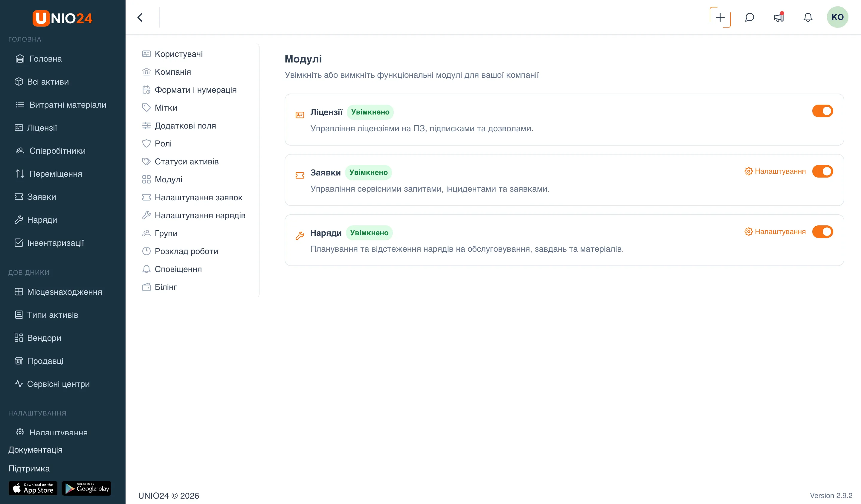861x504 pixels.
Task: Open Налаштування for the Наряди module
Action: (775, 232)
